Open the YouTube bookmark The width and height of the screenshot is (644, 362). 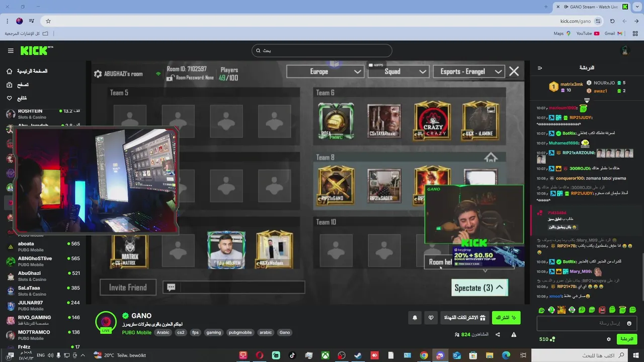(x=588, y=34)
